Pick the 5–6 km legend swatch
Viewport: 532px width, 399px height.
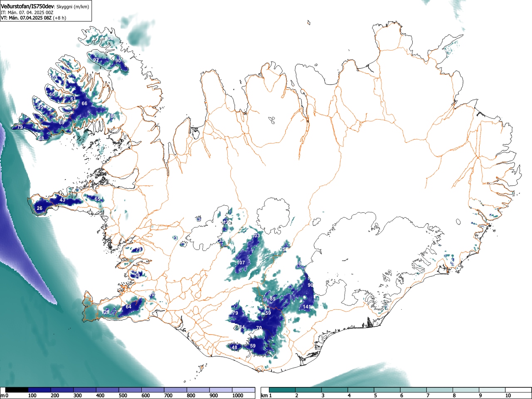pos(387,390)
